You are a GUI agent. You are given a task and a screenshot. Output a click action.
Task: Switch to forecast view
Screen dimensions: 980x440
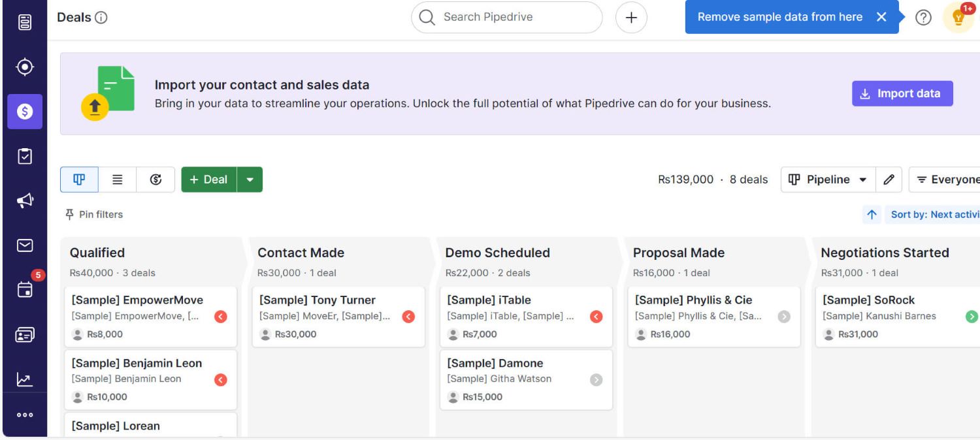coord(155,180)
